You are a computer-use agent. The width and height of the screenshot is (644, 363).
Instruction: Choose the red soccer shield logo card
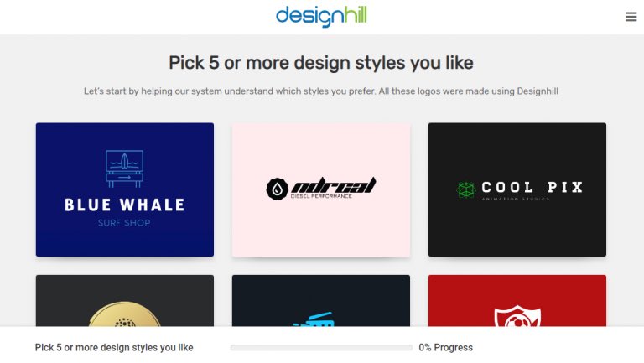pyautogui.click(x=517, y=301)
